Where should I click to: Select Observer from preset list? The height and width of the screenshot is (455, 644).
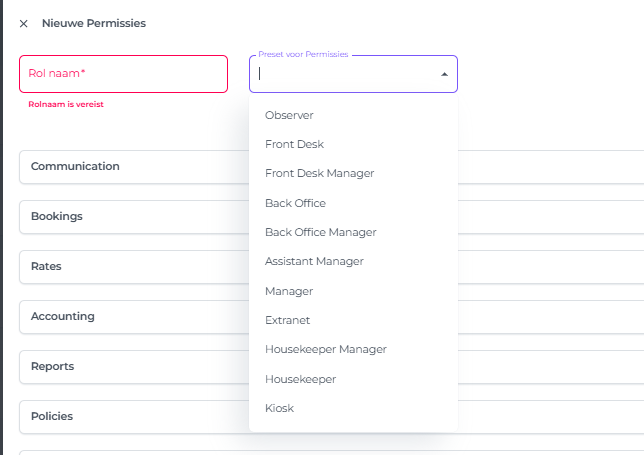[x=289, y=115]
